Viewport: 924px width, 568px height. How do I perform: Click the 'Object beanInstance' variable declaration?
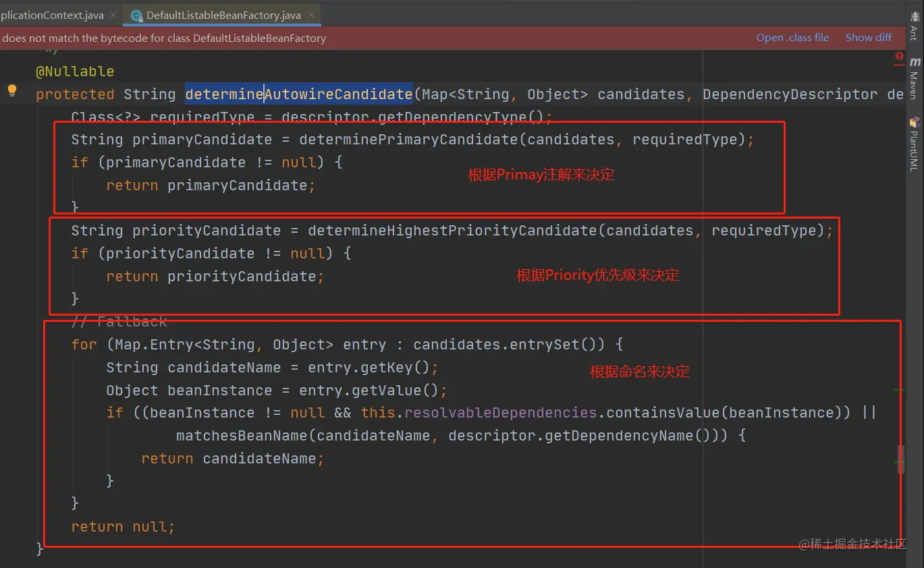pyautogui.click(x=189, y=391)
